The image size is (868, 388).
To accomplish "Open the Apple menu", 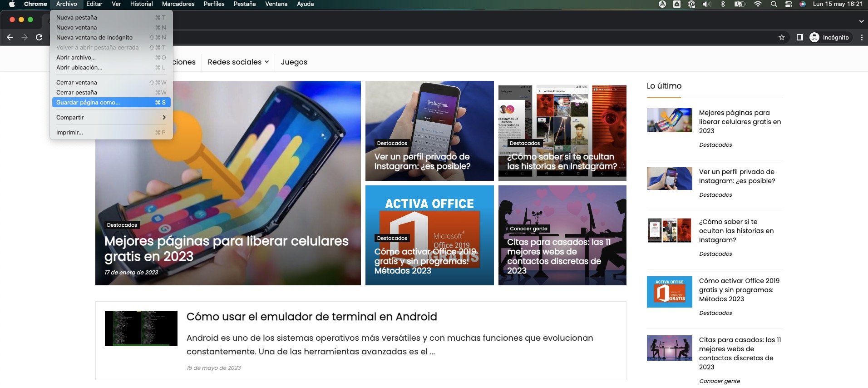I will [12, 4].
